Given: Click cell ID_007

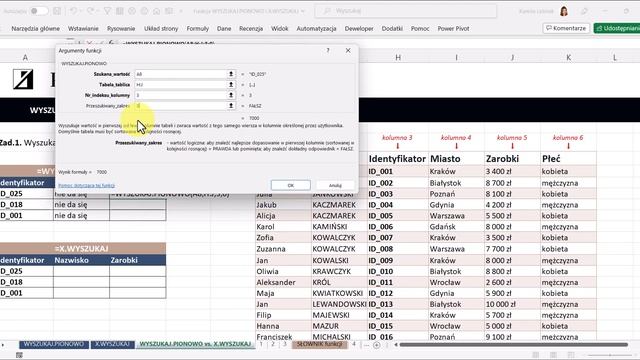Looking at the screenshot, I should (x=398, y=238).
